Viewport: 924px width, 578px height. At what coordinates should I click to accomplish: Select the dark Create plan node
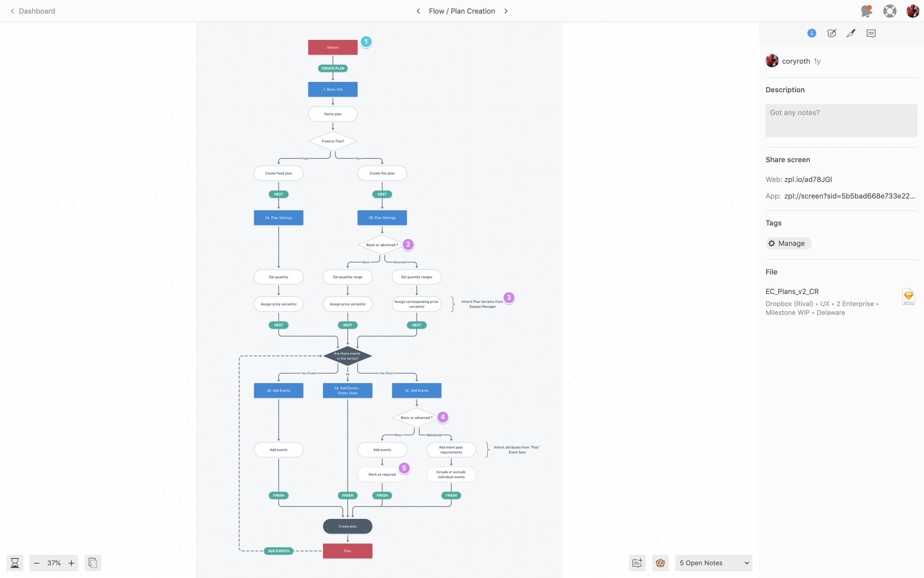[x=347, y=526]
